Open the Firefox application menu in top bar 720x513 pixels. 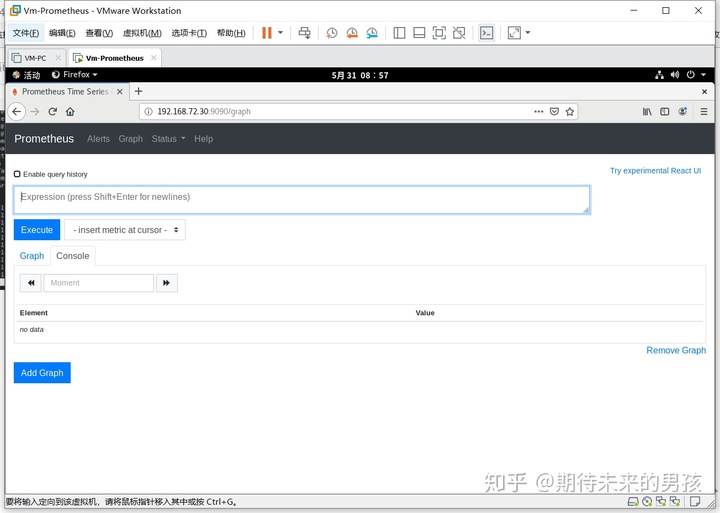click(75, 74)
